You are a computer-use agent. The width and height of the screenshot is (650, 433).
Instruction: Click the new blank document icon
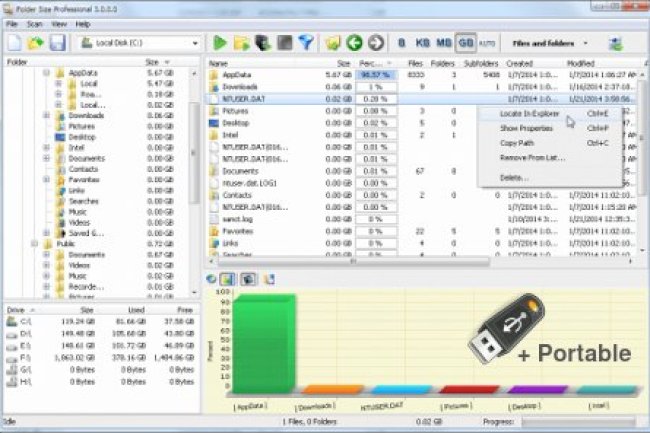[14, 44]
